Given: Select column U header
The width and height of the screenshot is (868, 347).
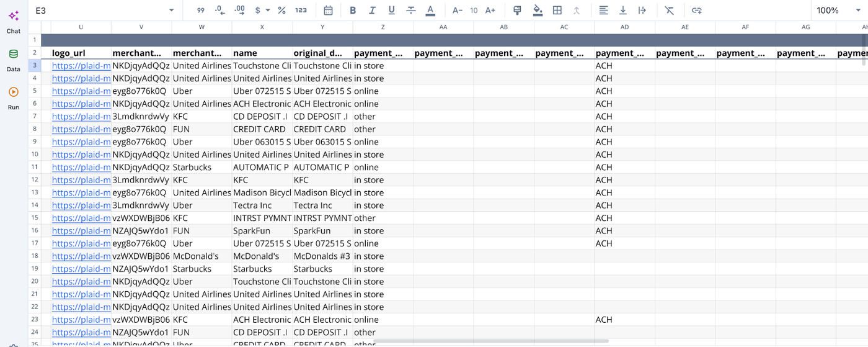Looking at the screenshot, I should click(81, 27).
